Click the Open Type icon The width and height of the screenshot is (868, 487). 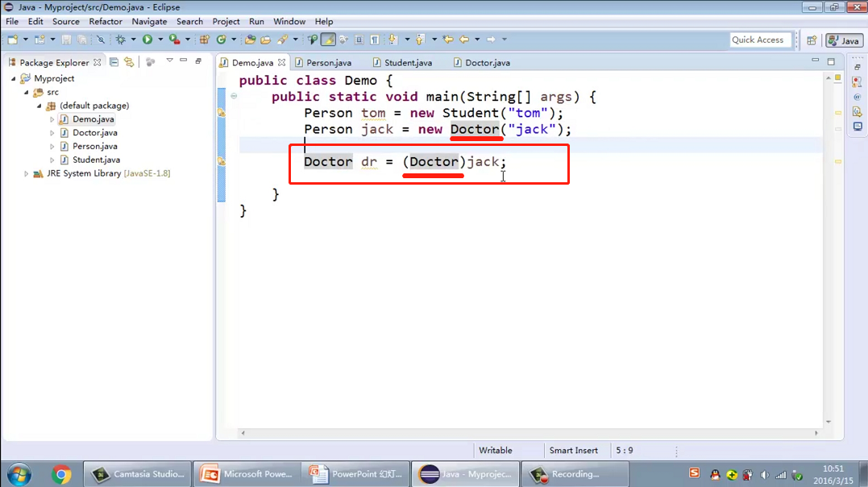(250, 40)
